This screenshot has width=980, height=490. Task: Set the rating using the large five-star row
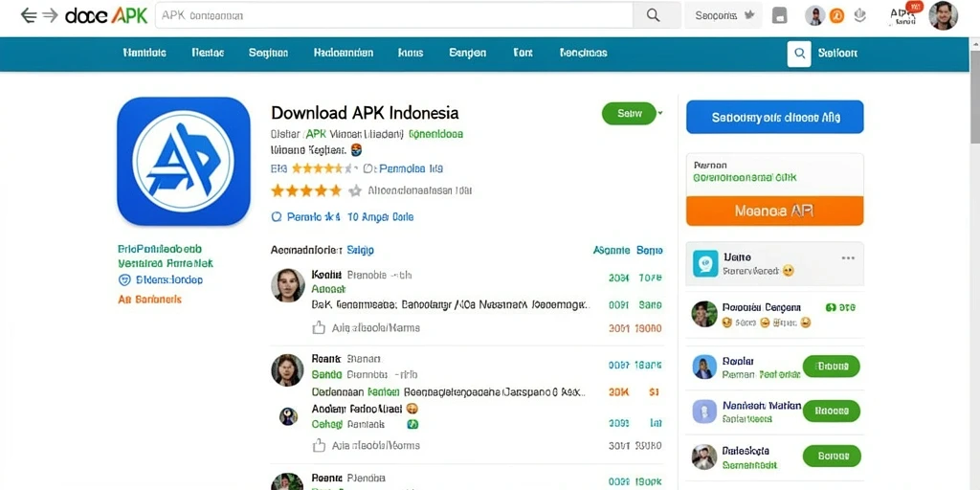tap(306, 190)
